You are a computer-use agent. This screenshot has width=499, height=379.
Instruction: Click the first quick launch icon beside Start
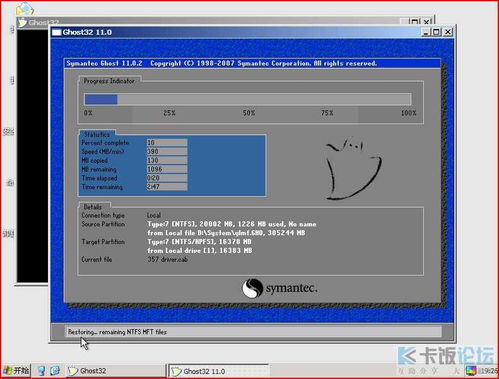click(x=41, y=371)
